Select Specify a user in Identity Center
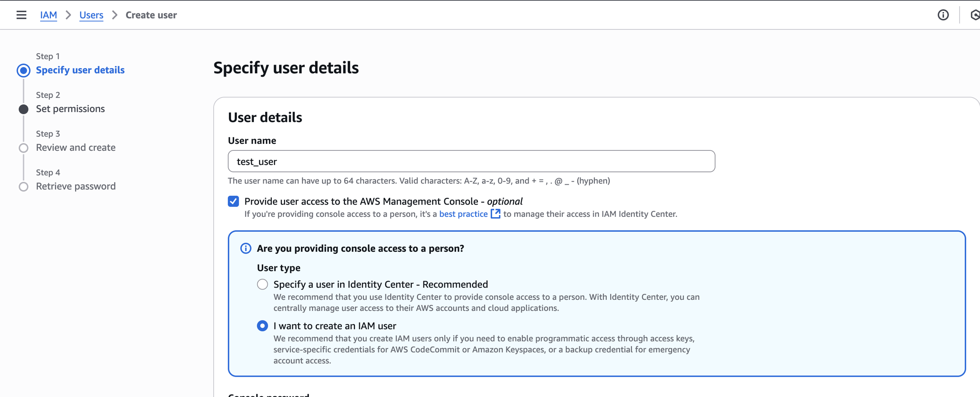980x397 pixels. pos(262,284)
